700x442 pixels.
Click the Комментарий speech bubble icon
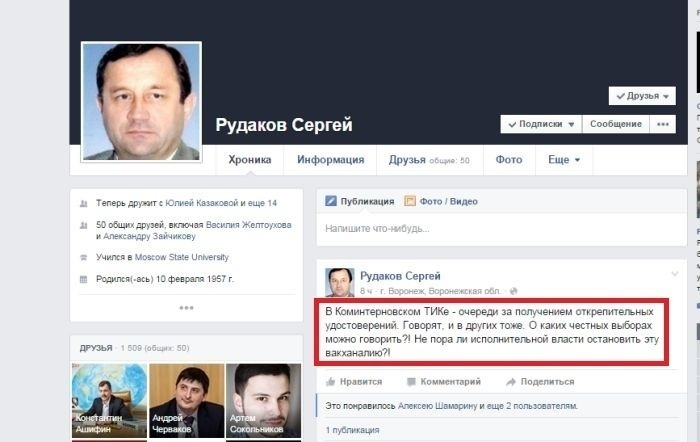(411, 382)
